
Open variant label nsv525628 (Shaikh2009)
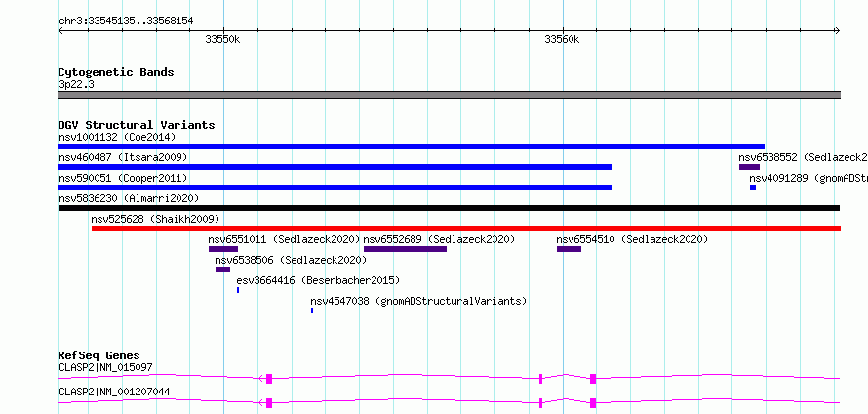[x=155, y=219]
